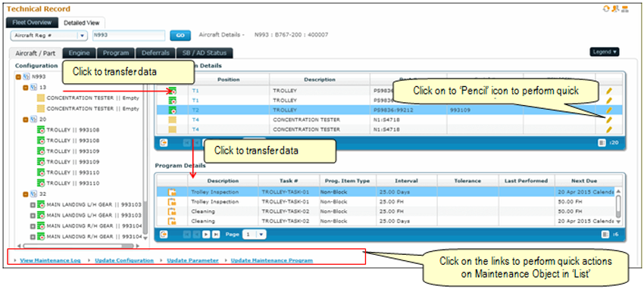
Task: Go to next page in Program Details
Action: [206, 235]
